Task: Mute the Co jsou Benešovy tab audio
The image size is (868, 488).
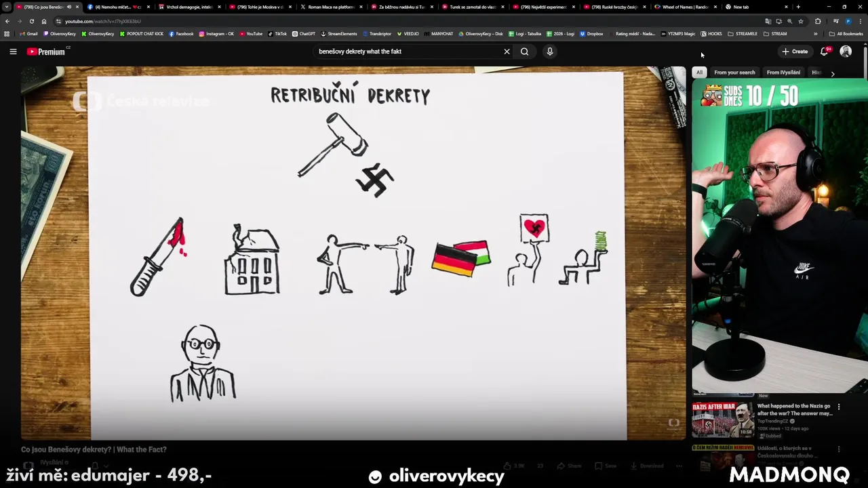Action: click(68, 7)
